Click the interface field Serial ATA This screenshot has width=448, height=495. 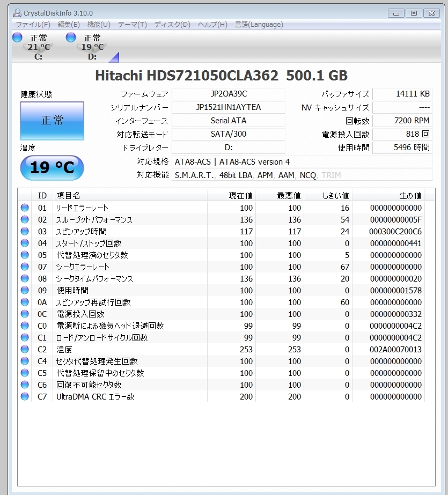(x=229, y=121)
